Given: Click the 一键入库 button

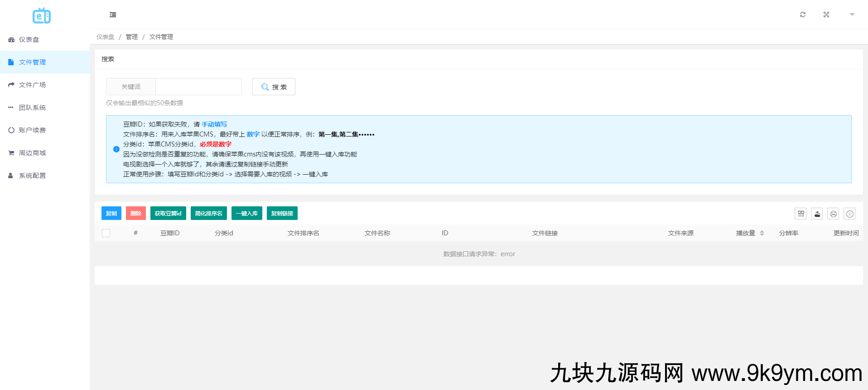Looking at the screenshot, I should (x=247, y=213).
